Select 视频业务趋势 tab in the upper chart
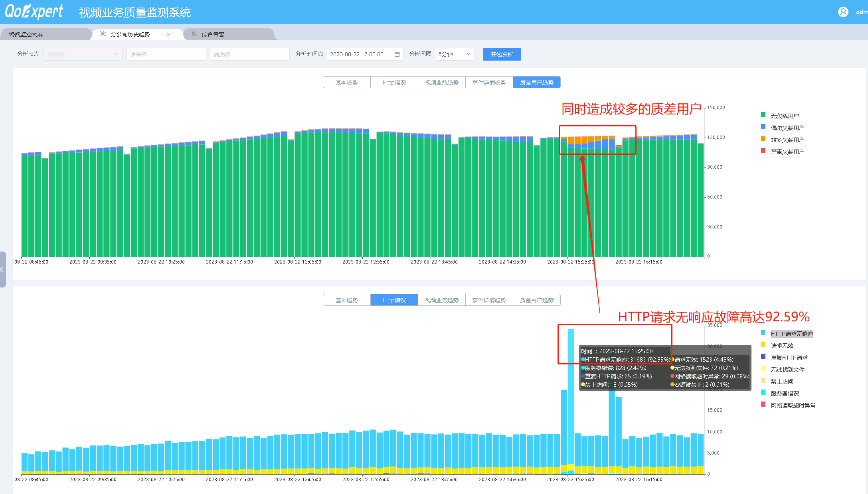This screenshot has width=868, height=494. tap(441, 83)
